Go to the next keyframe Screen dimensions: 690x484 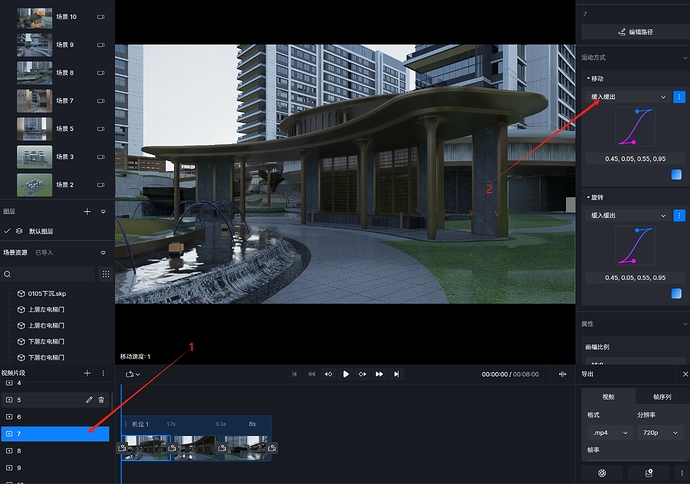click(x=362, y=374)
